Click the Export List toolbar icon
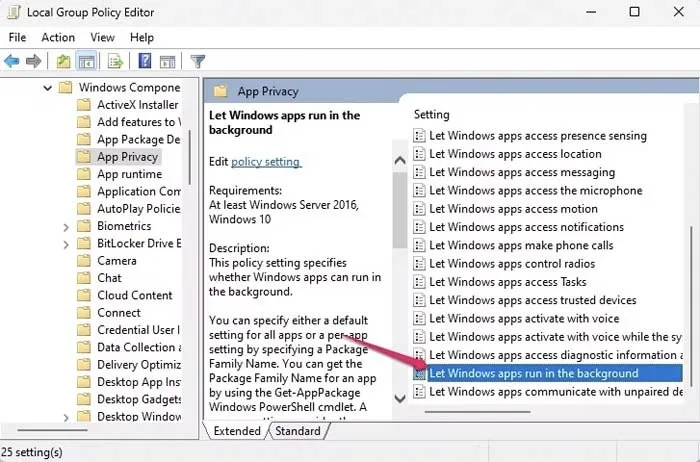The height and width of the screenshot is (462, 700). 115,61
